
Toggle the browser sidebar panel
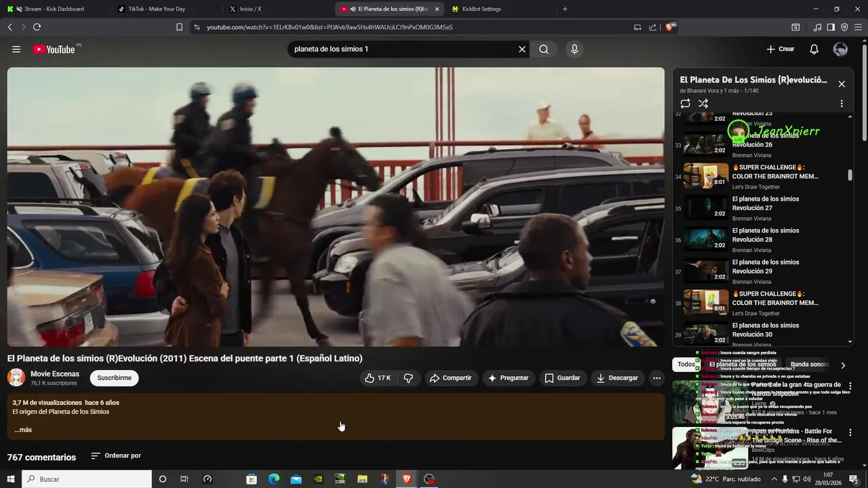(x=831, y=27)
